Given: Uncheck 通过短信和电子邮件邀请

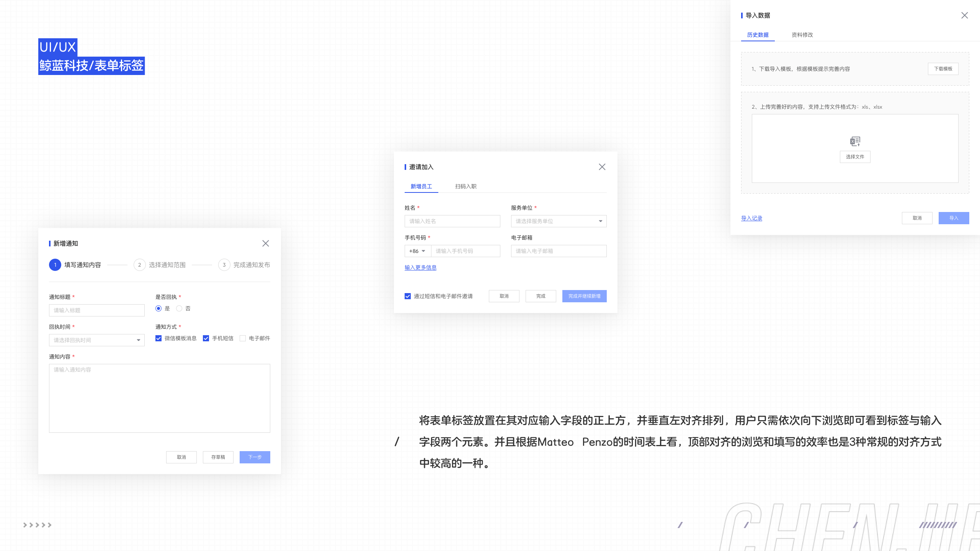Looking at the screenshot, I should 407,296.
